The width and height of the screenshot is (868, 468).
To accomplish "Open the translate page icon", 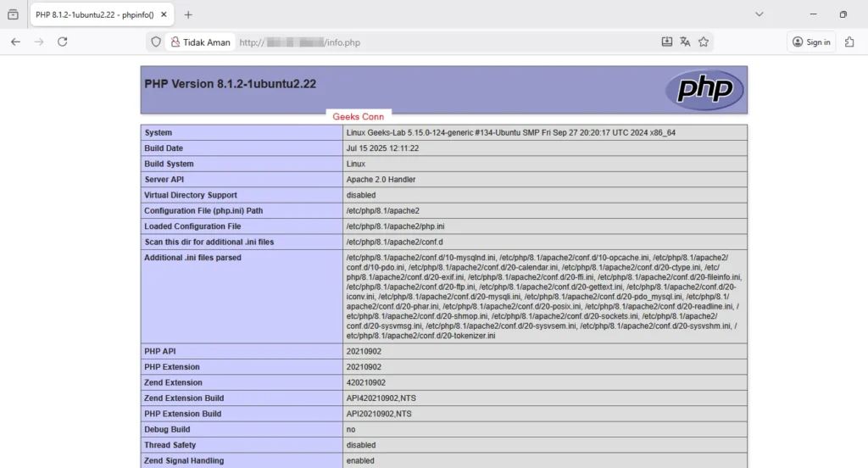I will point(685,42).
